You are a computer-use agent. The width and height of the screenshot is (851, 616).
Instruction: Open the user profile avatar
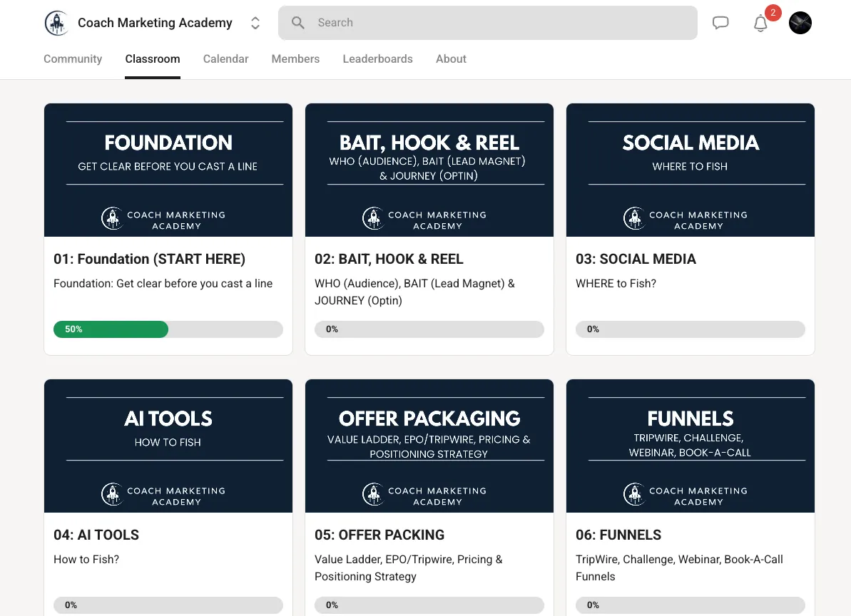pos(800,23)
